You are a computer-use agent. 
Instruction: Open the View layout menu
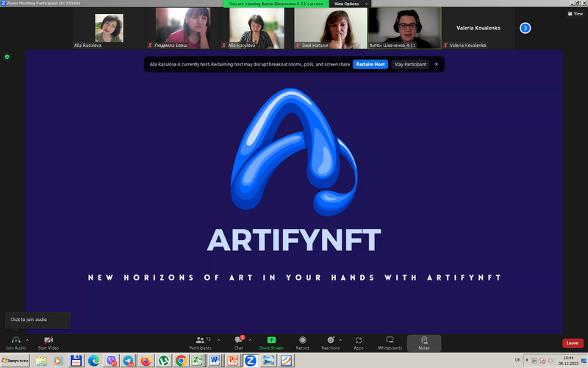(x=576, y=13)
